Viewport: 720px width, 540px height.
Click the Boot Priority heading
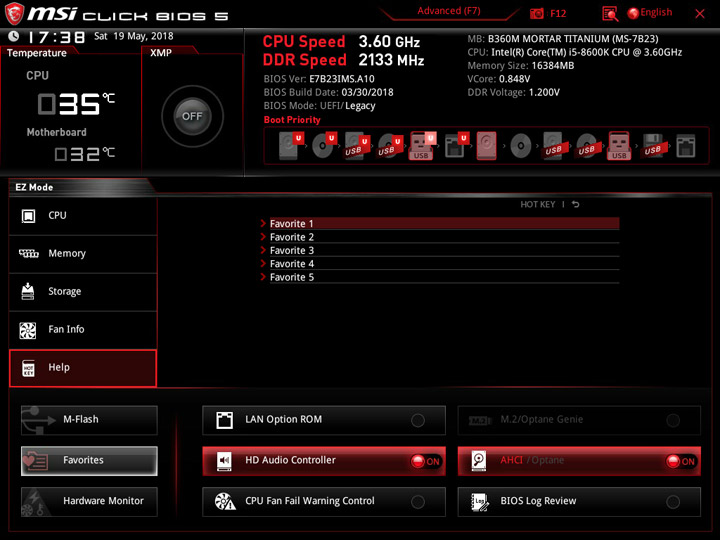(x=292, y=120)
